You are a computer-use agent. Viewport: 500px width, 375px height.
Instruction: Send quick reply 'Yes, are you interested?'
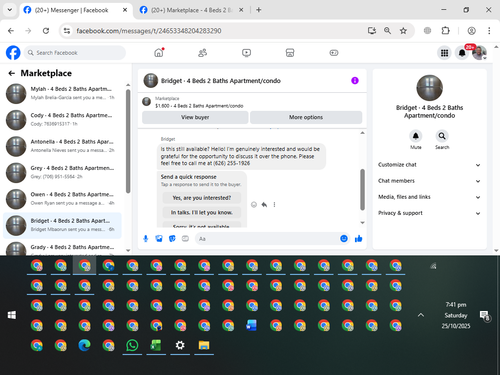[x=202, y=198]
